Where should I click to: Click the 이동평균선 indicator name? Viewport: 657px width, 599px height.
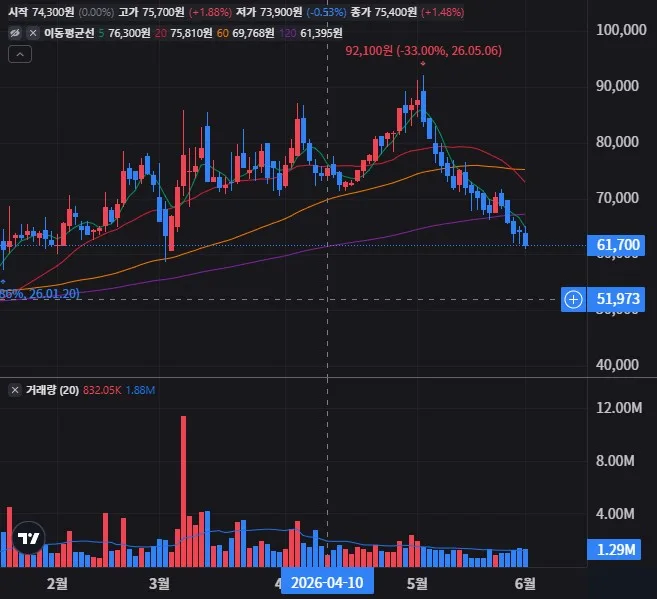point(69,33)
